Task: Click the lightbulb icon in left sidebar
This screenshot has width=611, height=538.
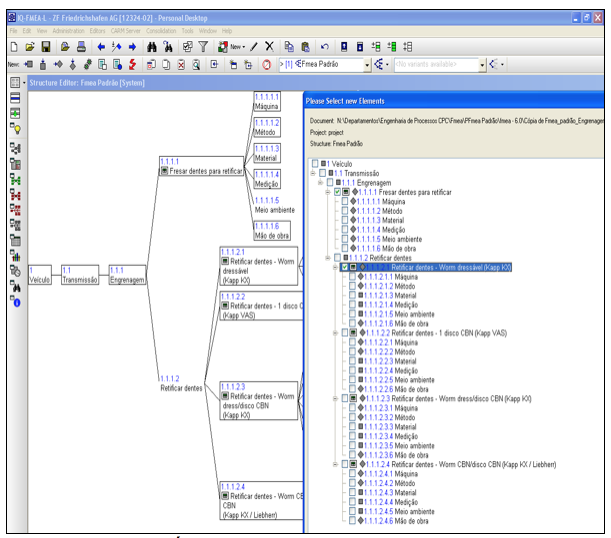Action: point(15,128)
